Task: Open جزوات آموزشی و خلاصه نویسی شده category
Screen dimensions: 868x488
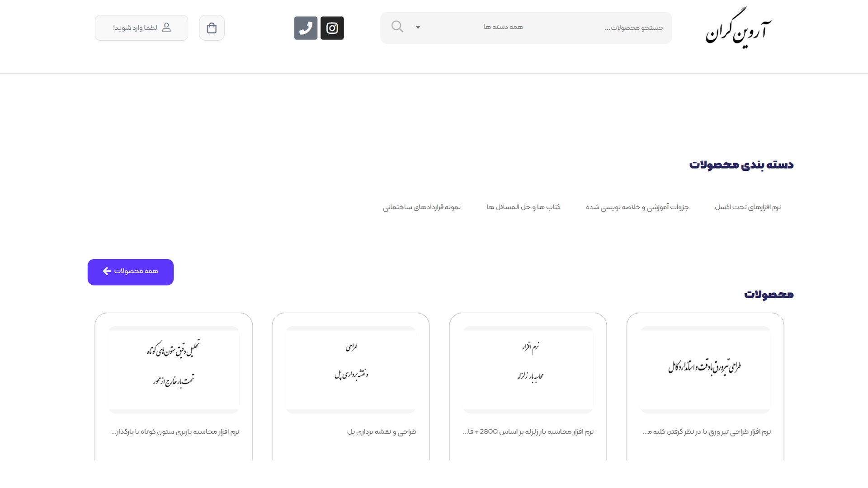Action: [637, 207]
